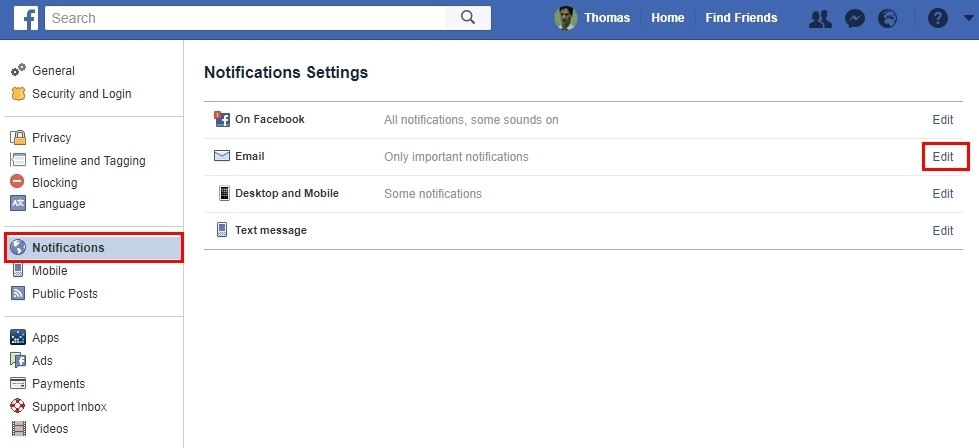The width and height of the screenshot is (979, 448).
Task: Open Security and Login settings
Action: coord(82,94)
